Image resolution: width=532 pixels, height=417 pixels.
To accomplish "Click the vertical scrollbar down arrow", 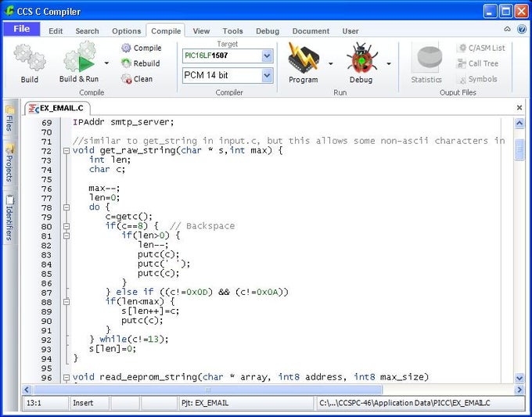I will pos(519,378).
